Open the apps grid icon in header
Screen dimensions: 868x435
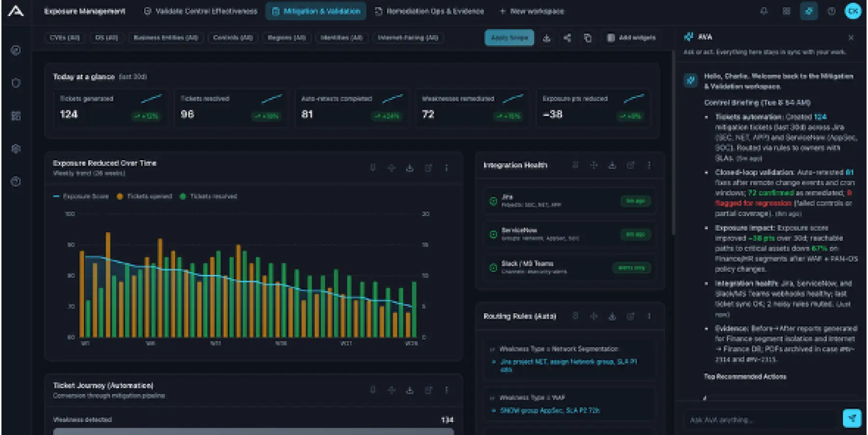point(786,11)
